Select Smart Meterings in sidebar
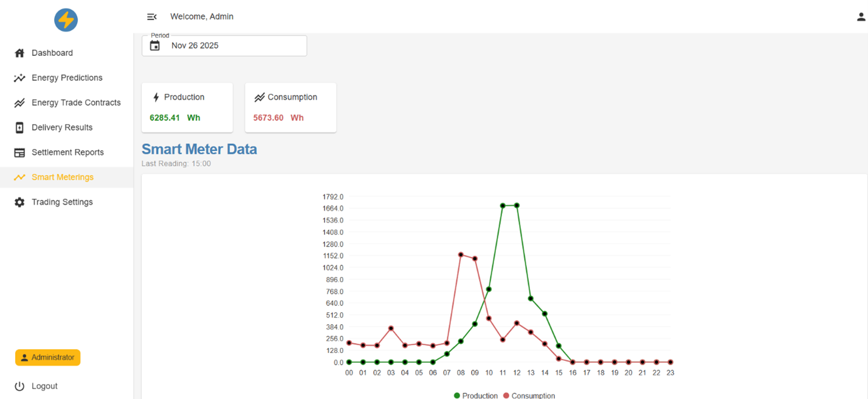The height and width of the screenshot is (399, 868). point(63,177)
